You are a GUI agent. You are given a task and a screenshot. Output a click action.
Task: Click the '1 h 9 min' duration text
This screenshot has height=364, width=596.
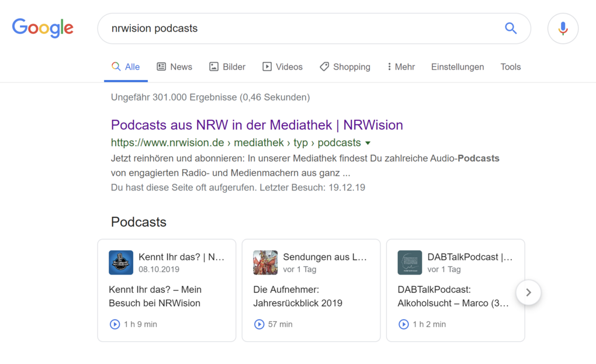[x=140, y=324]
